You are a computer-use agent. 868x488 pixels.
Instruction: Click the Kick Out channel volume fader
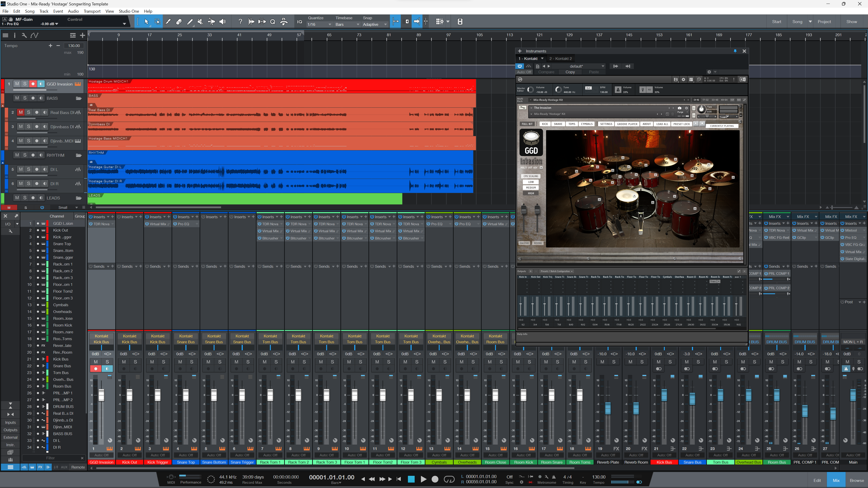click(129, 395)
